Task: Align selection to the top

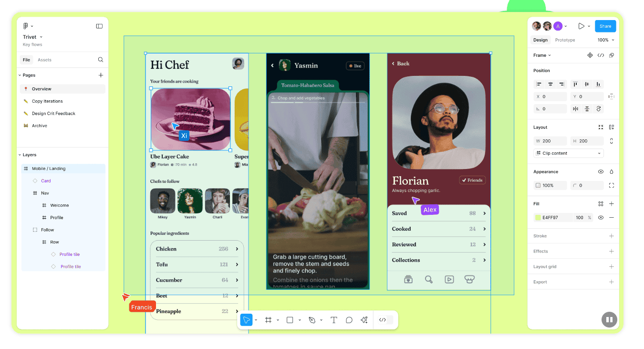Action: pyautogui.click(x=575, y=84)
